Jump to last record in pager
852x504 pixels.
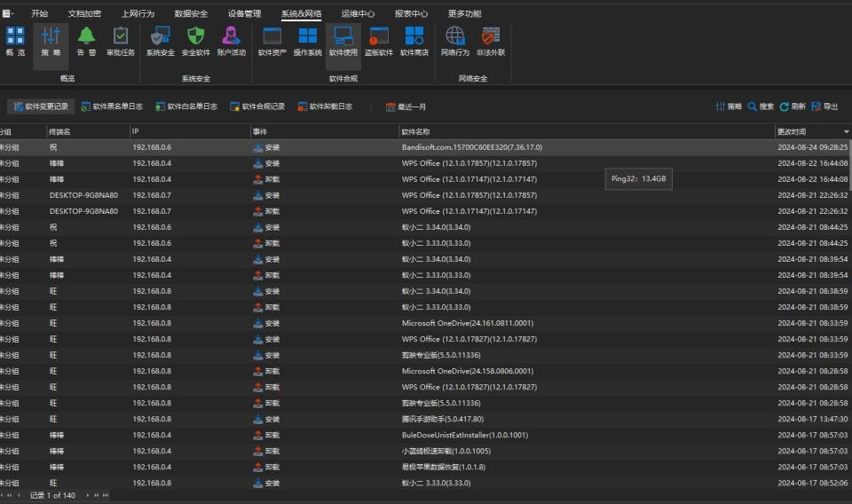pos(106,495)
